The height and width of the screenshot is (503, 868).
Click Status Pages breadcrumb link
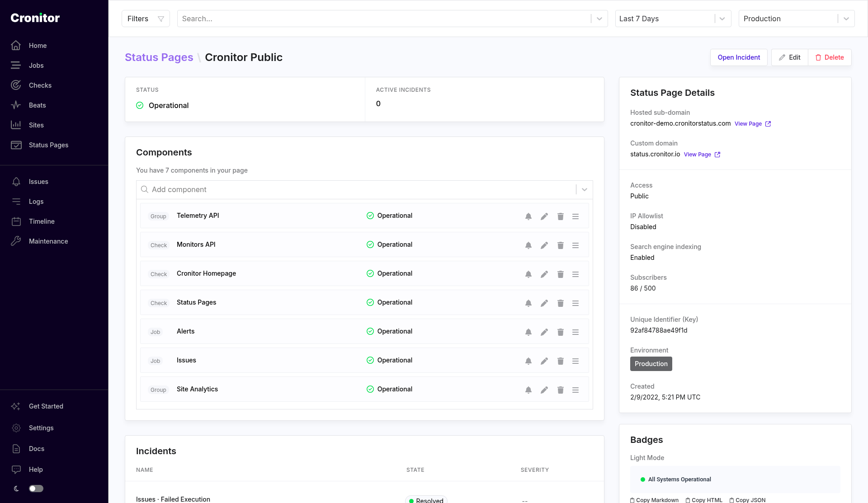(x=159, y=57)
